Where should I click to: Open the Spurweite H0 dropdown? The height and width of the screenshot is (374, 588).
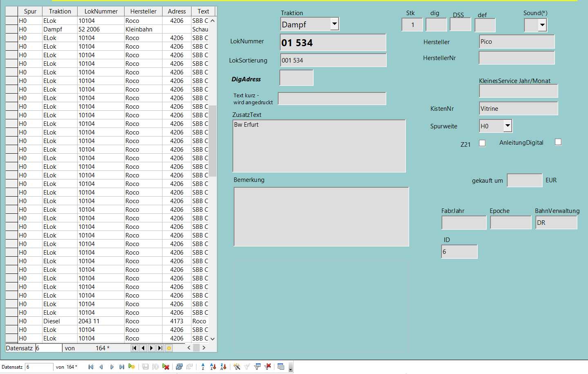[507, 126]
